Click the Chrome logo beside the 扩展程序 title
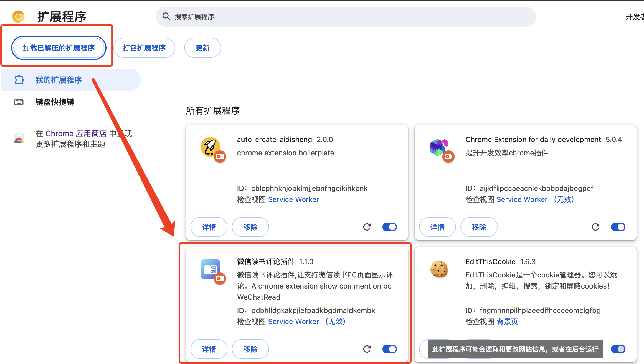Image resolution: width=644 pixels, height=364 pixels. (18, 17)
